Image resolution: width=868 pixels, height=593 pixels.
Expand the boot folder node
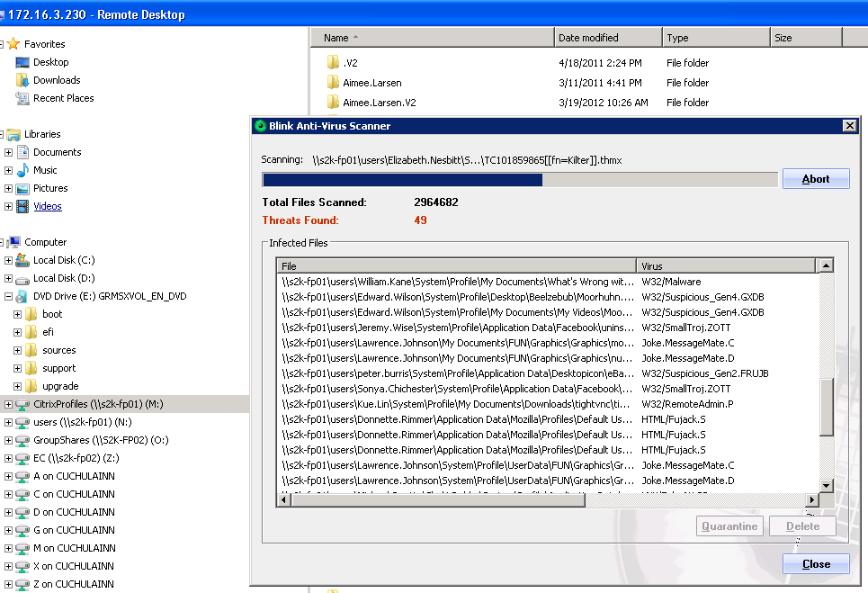point(17,314)
